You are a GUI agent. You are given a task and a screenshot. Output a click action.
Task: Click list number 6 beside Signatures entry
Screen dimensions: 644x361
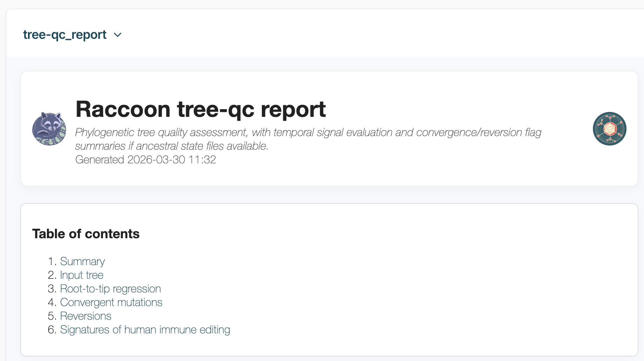pyautogui.click(x=52, y=330)
